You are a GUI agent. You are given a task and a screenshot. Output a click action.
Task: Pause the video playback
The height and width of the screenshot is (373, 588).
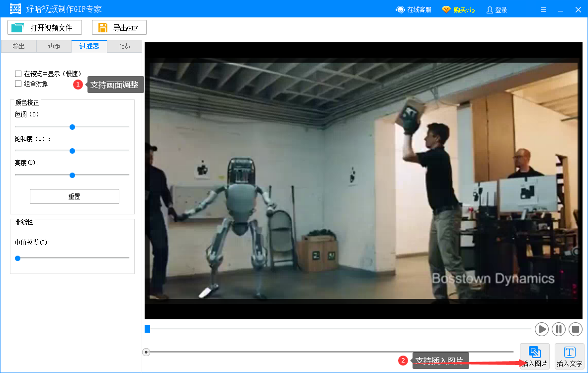tap(559, 329)
